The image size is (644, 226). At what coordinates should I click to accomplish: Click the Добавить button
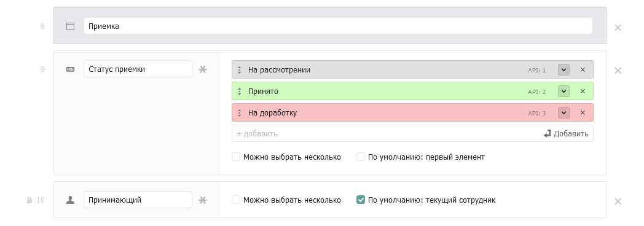click(566, 134)
